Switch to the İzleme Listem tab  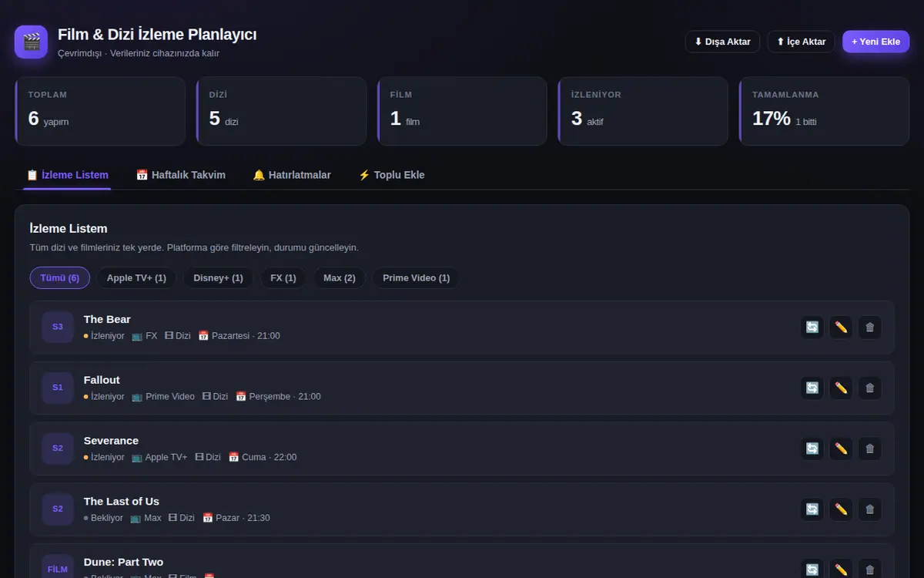67,175
